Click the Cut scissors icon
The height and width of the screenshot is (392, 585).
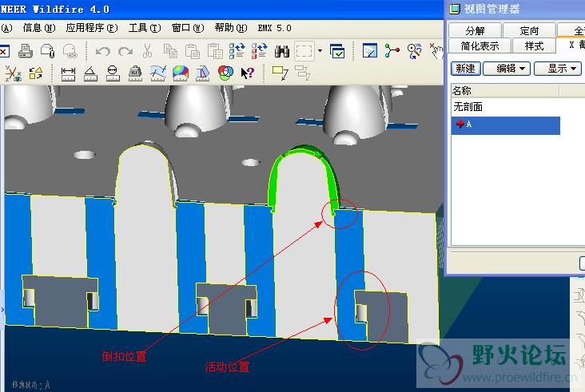click(147, 51)
